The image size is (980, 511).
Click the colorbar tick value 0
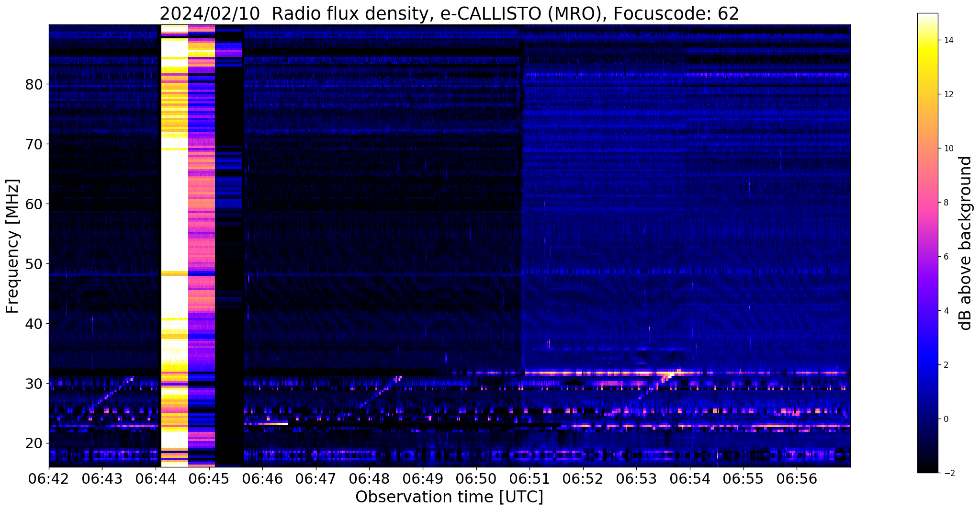(946, 419)
